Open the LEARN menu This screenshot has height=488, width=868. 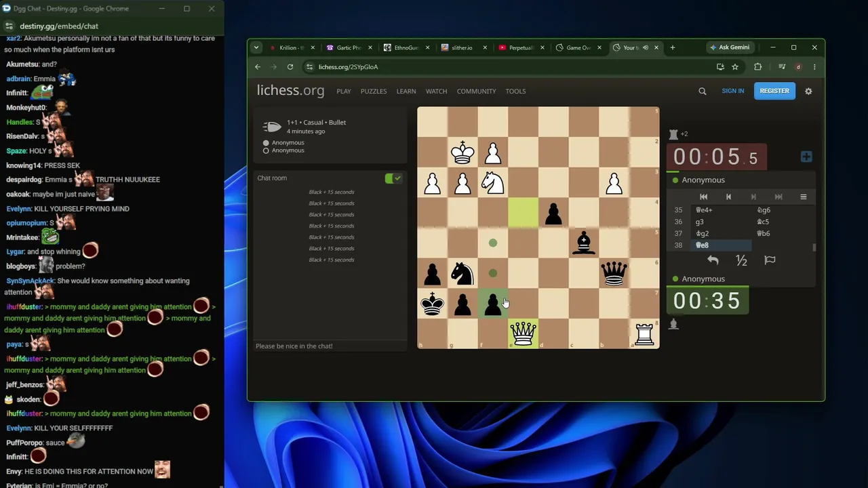[406, 91]
